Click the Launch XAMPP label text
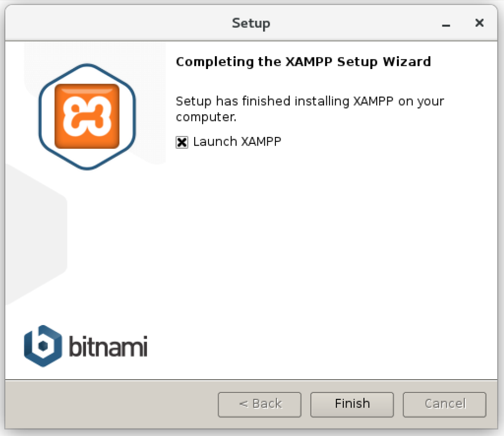The height and width of the screenshot is (436, 504). tap(237, 142)
